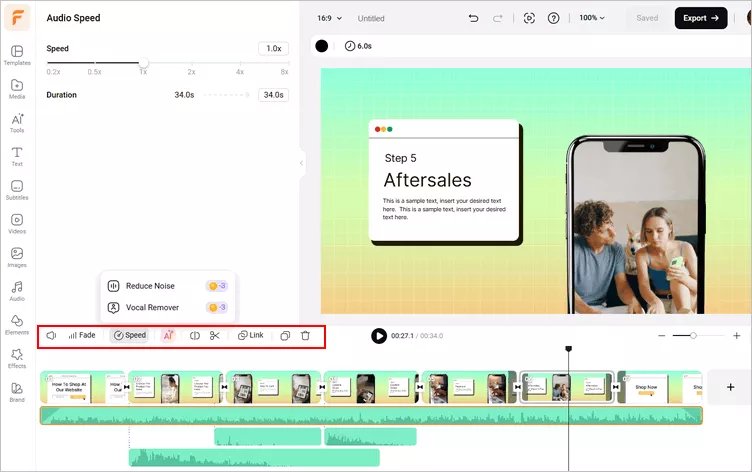Select the main long audio track
This screenshot has width=752, height=472.
pos(371,415)
